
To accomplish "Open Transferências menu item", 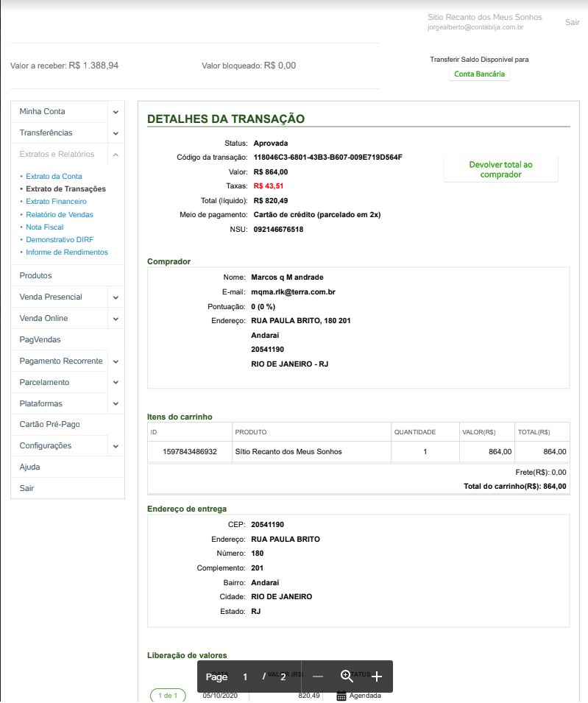I will pyautogui.click(x=46, y=133).
